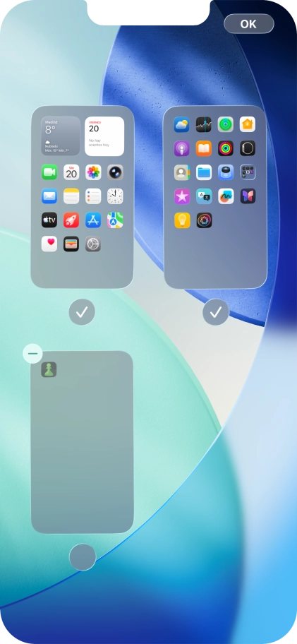297x644 pixels.
Task: Tap the Chess pawn icon on third page
Action: click(49, 369)
